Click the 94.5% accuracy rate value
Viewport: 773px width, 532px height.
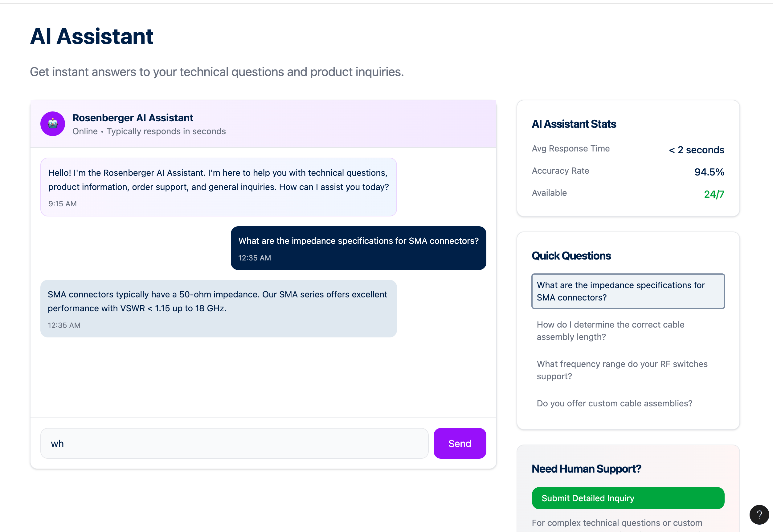709,172
